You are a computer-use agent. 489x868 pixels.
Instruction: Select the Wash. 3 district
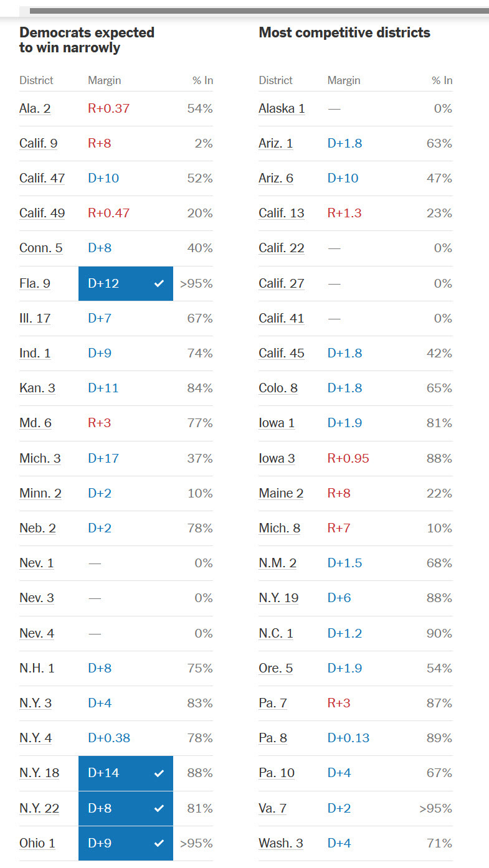coord(281,843)
